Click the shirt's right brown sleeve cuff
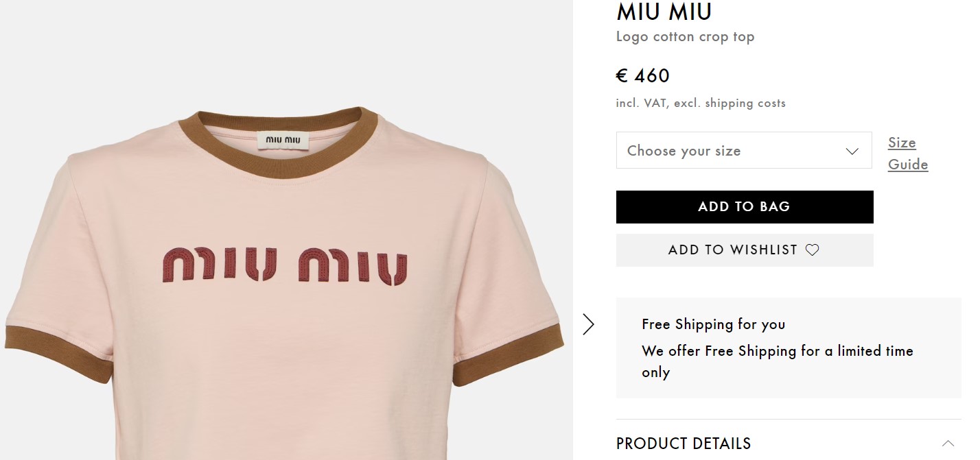Image resolution: width=980 pixels, height=460 pixels. 509,356
